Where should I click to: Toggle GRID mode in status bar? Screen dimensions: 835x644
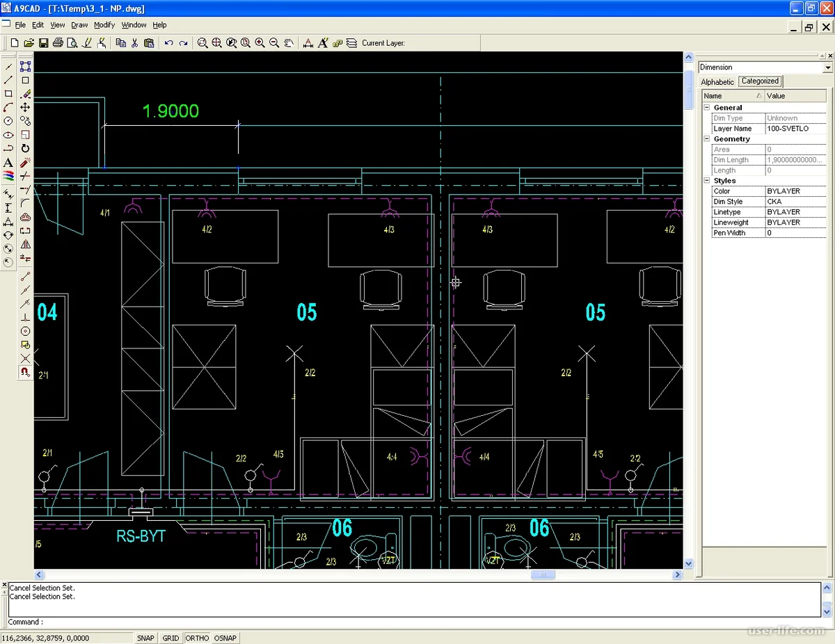pyautogui.click(x=170, y=638)
